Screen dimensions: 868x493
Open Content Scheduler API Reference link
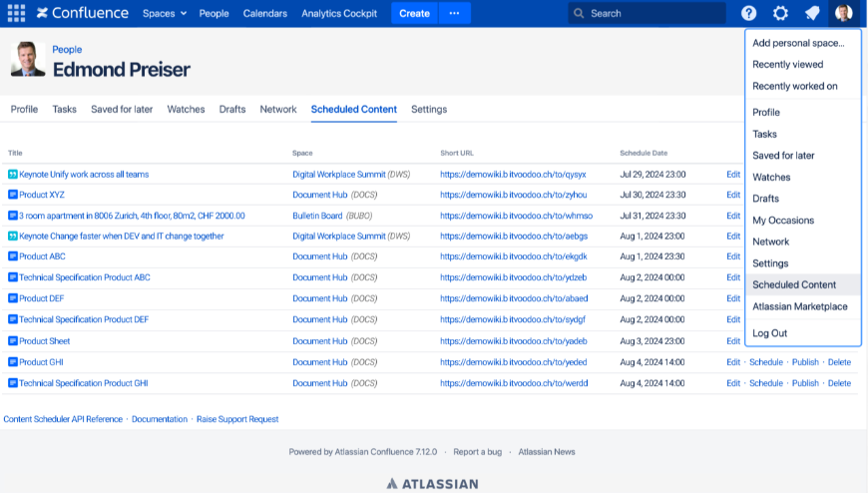click(63, 419)
